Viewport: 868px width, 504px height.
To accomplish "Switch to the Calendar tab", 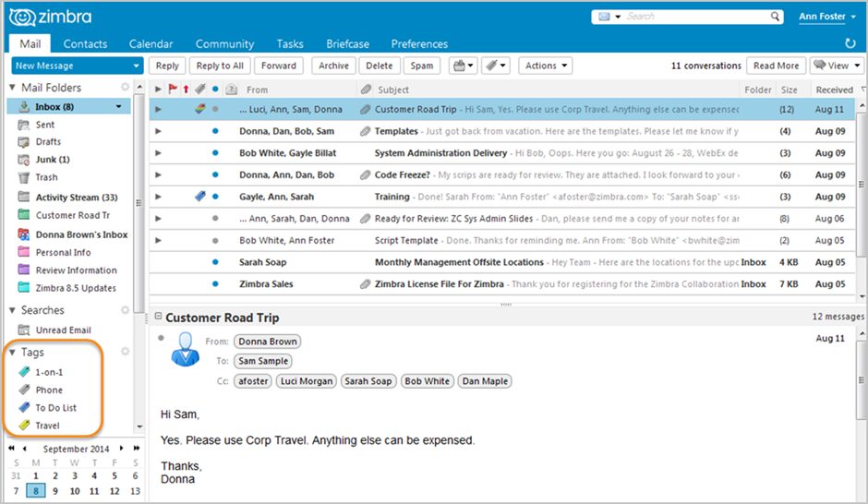I will [151, 43].
